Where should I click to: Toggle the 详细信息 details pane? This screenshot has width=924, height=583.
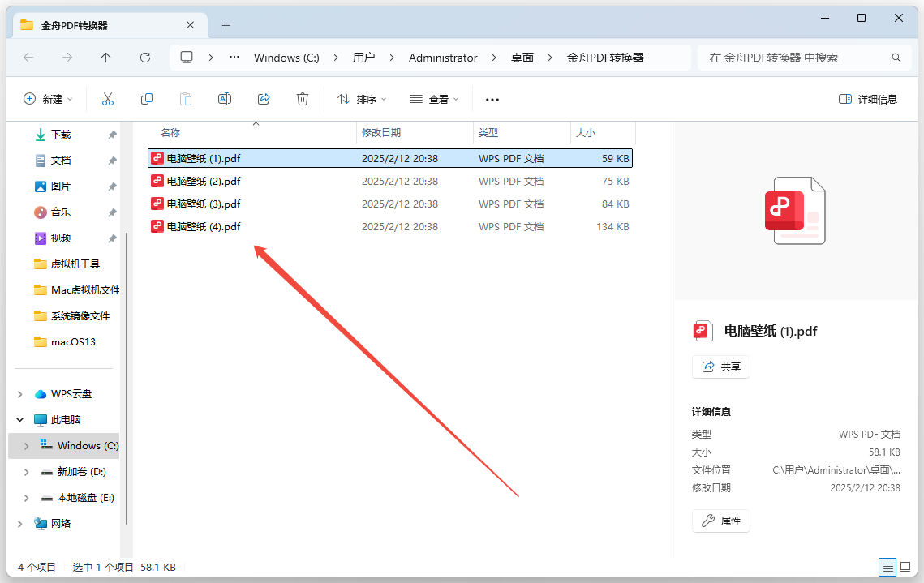click(x=867, y=99)
